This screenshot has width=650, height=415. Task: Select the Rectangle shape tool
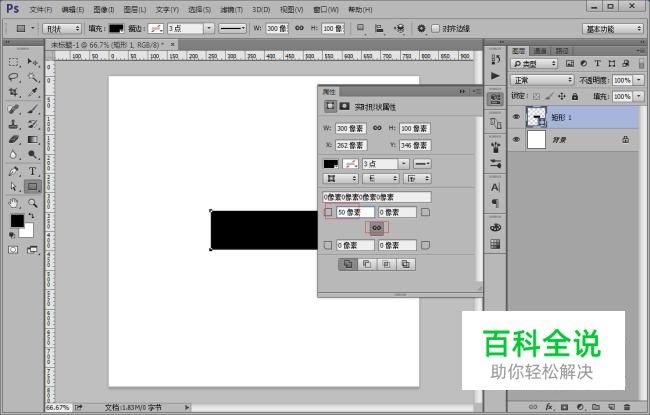pos(33,186)
